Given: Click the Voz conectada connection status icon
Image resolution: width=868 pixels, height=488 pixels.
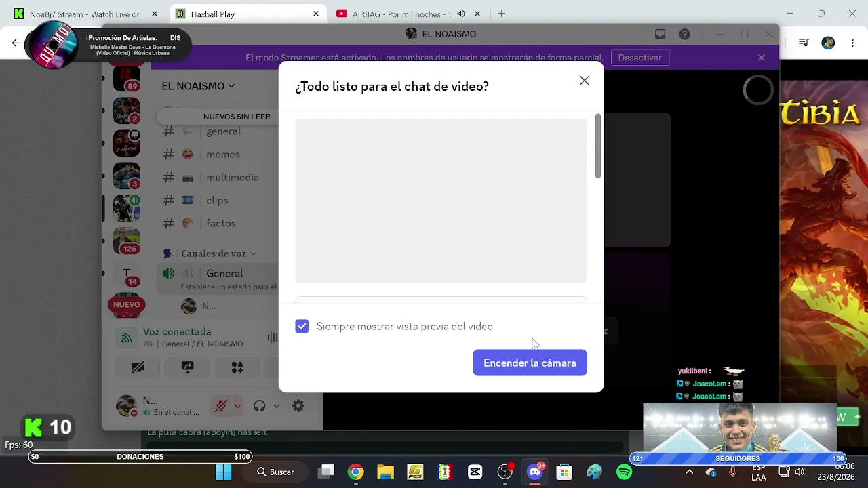Looking at the screenshot, I should click(126, 337).
